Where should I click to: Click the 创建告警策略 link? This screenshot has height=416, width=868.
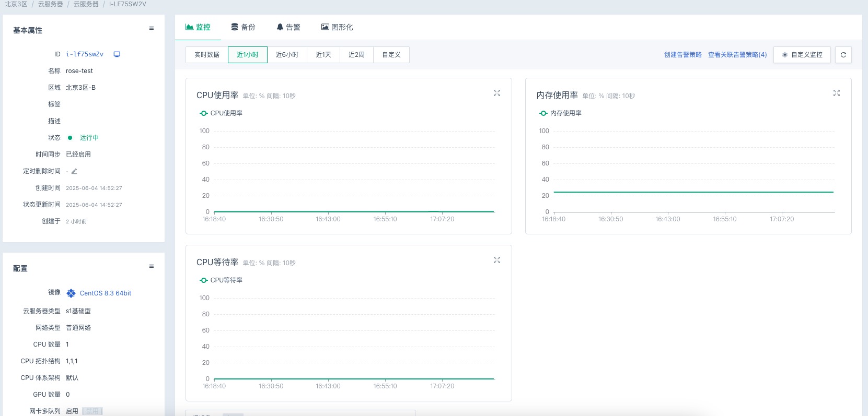pyautogui.click(x=682, y=55)
